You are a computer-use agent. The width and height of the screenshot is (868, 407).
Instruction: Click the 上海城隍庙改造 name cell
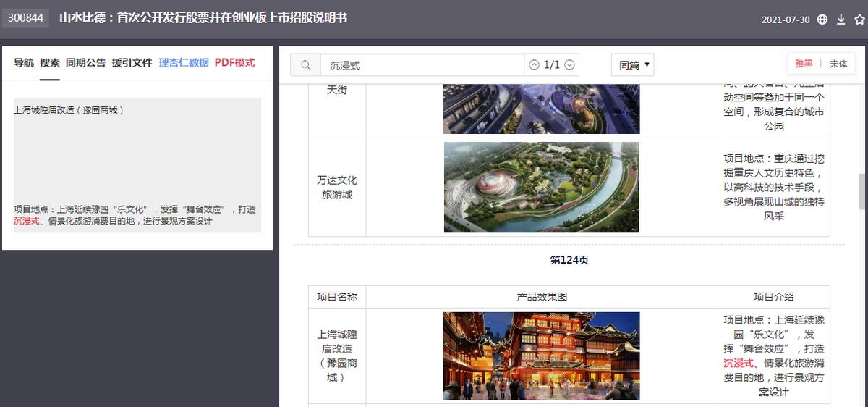click(337, 356)
